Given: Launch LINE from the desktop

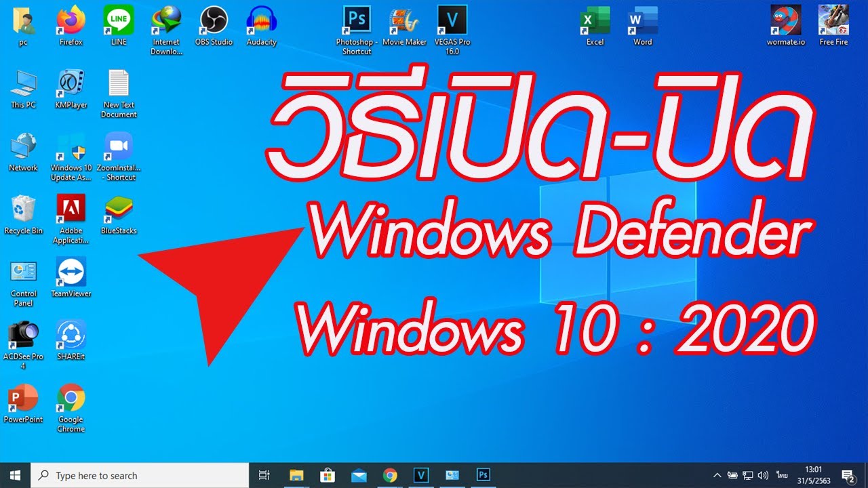Looking at the screenshot, I should coord(119,26).
